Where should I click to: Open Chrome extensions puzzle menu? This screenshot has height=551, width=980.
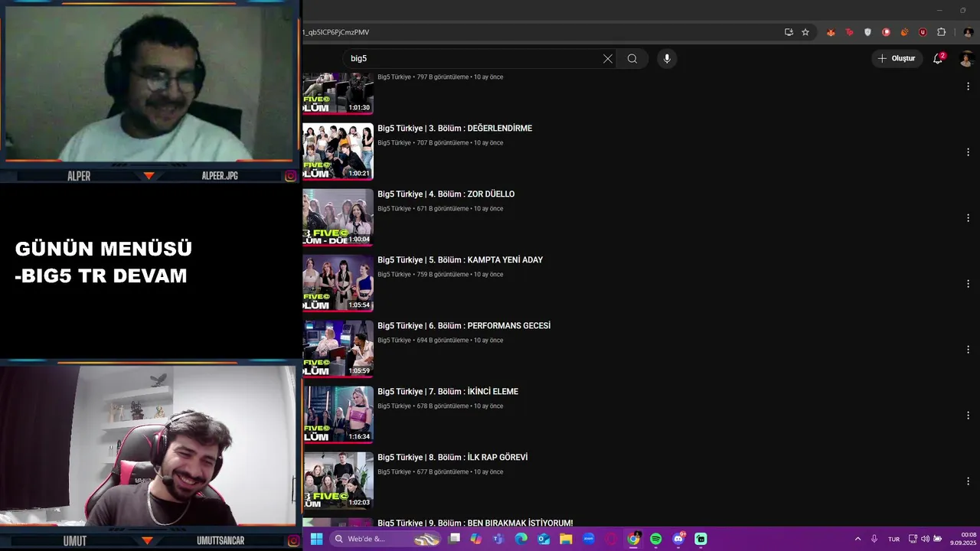(x=942, y=32)
